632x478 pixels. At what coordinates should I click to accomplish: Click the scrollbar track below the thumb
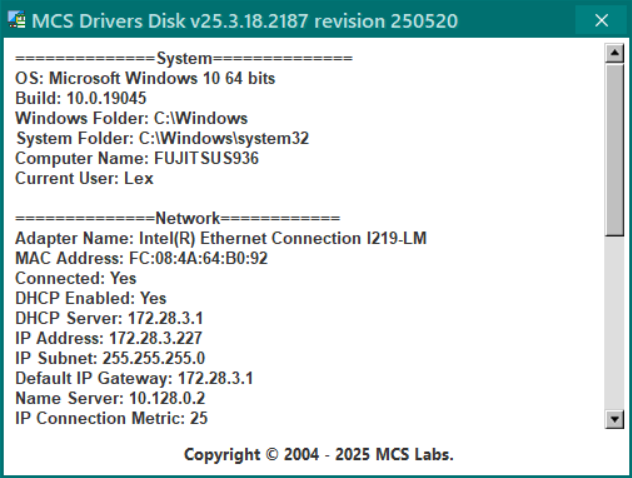click(x=615, y=323)
